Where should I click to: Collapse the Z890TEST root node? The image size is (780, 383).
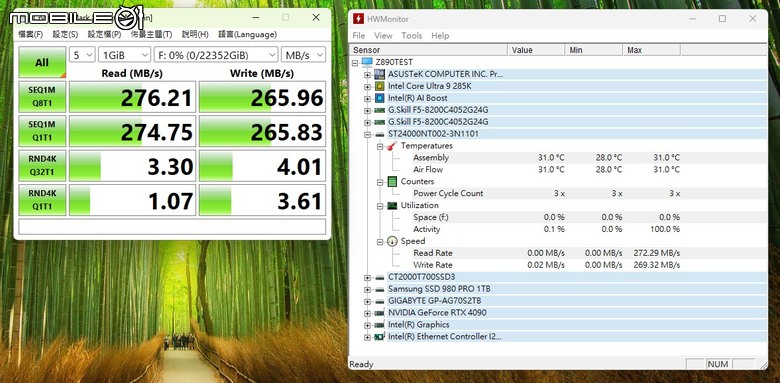(355, 63)
